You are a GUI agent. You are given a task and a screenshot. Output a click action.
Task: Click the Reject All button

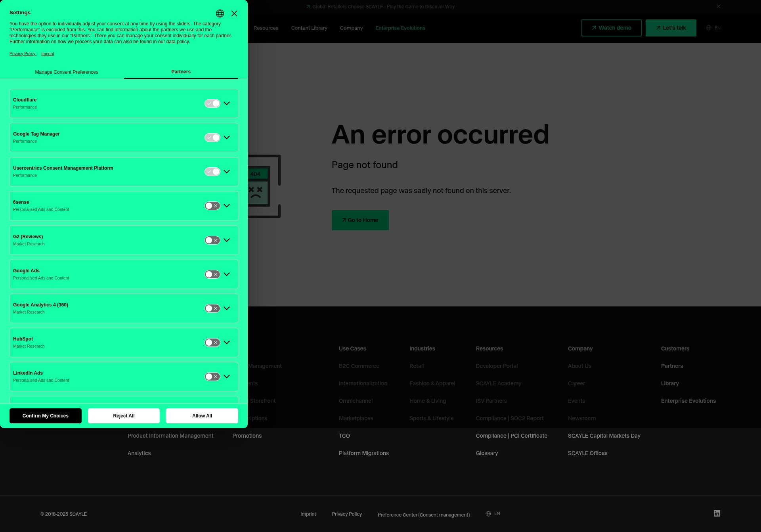point(124,416)
